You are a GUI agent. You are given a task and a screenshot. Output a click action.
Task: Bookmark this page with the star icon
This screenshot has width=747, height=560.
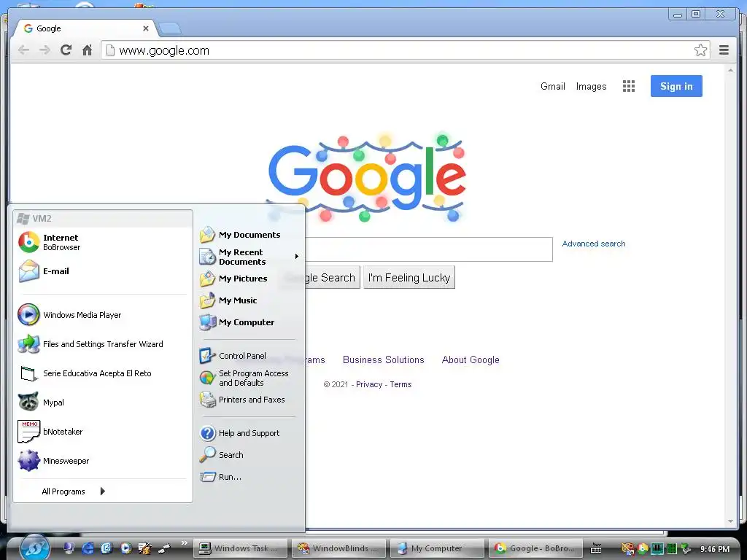700,50
